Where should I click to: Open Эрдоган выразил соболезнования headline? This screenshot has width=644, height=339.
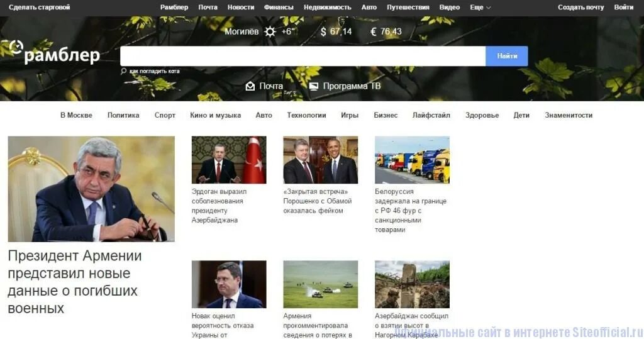pyautogui.click(x=219, y=206)
